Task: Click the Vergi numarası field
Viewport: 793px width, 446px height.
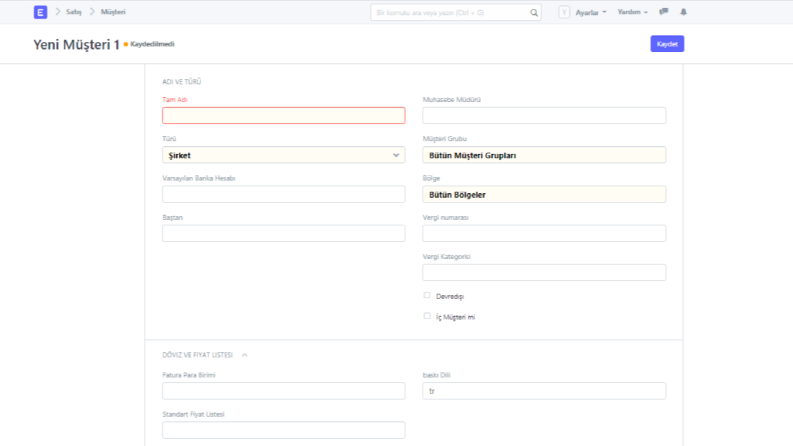Action: point(544,233)
